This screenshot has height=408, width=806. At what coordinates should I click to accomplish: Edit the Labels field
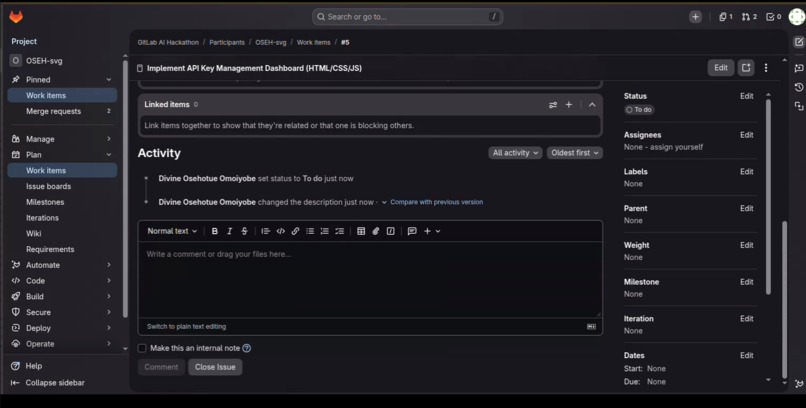[746, 172]
